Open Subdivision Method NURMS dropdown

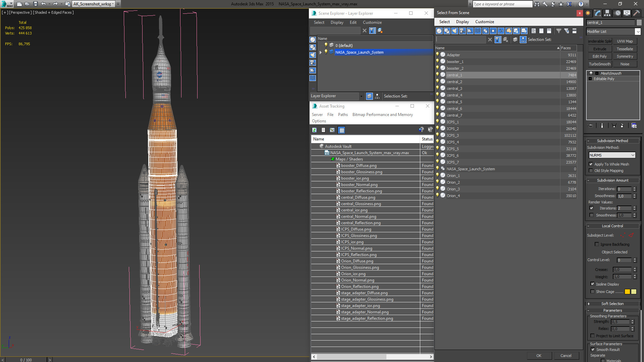click(x=612, y=155)
